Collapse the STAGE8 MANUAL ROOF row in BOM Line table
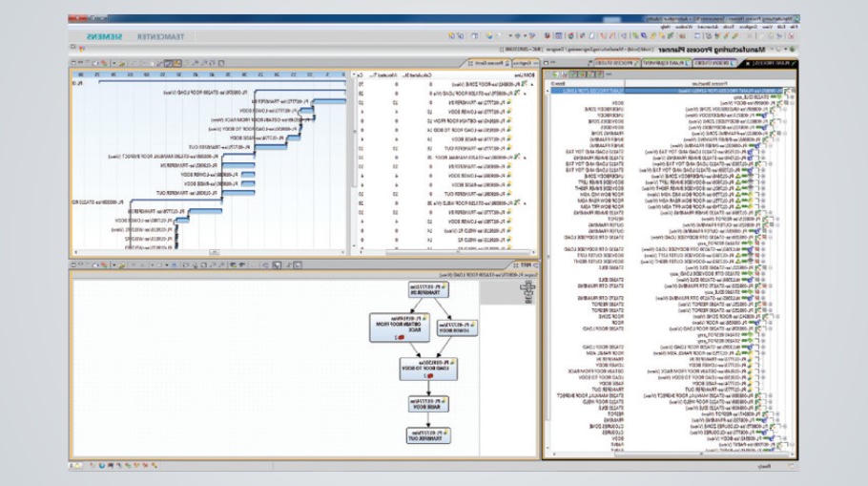This screenshot has height=486, width=868. point(525,158)
